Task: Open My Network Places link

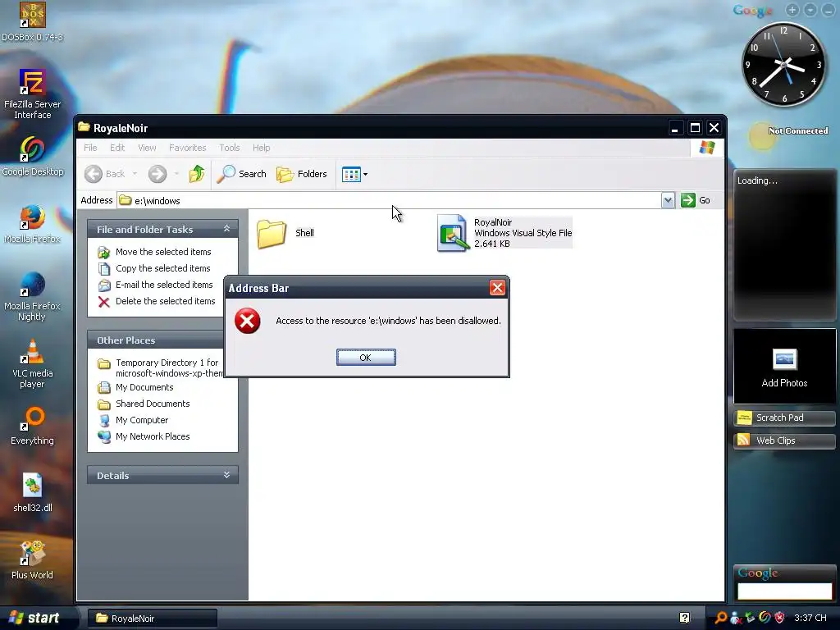Action: 153,436
